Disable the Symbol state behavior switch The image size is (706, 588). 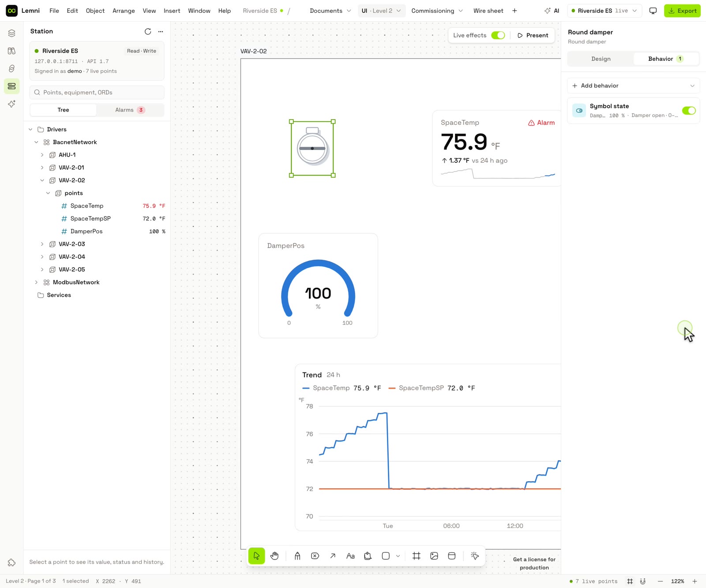point(689,111)
